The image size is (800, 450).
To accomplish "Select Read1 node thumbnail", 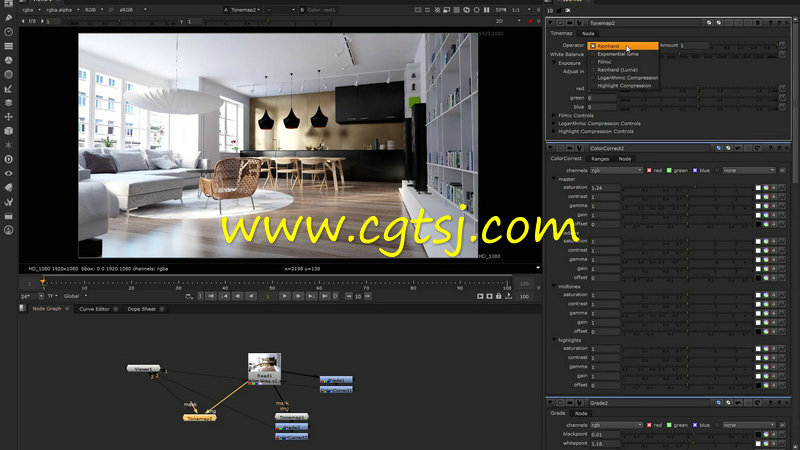I will click(x=264, y=367).
